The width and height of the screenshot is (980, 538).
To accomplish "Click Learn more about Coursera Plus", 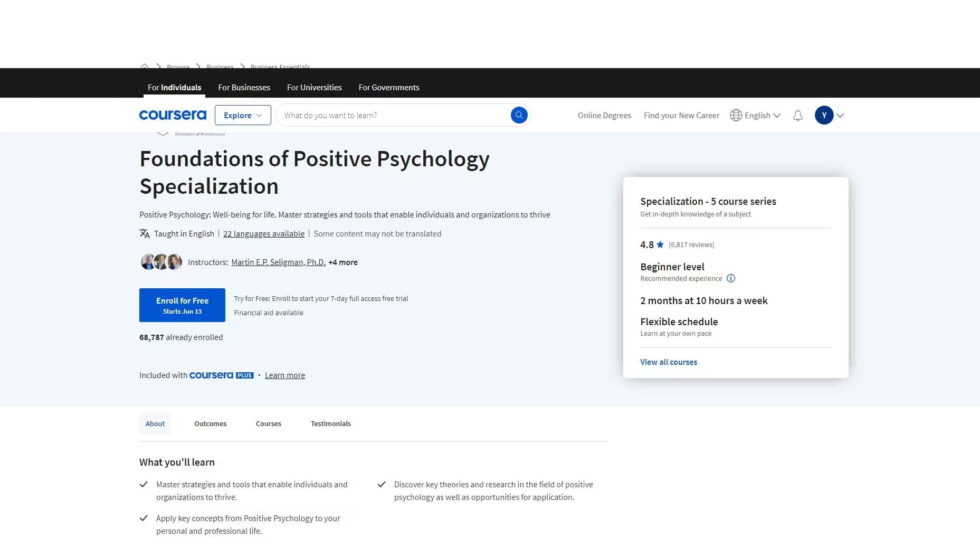I will [x=285, y=375].
